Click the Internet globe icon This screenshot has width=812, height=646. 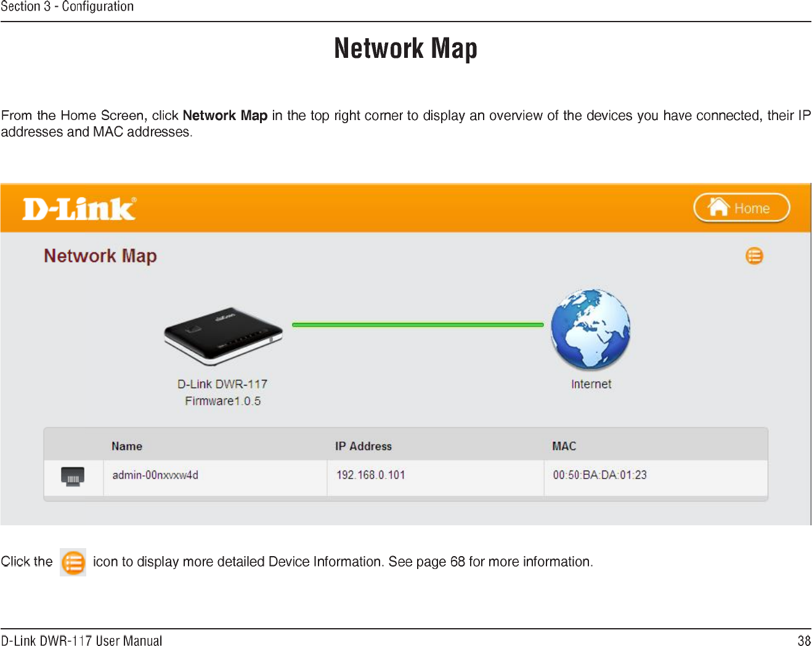point(590,329)
